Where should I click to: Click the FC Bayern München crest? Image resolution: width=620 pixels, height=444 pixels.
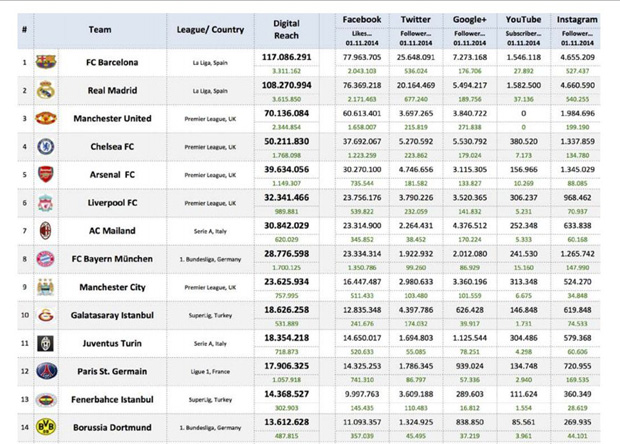tap(45, 259)
